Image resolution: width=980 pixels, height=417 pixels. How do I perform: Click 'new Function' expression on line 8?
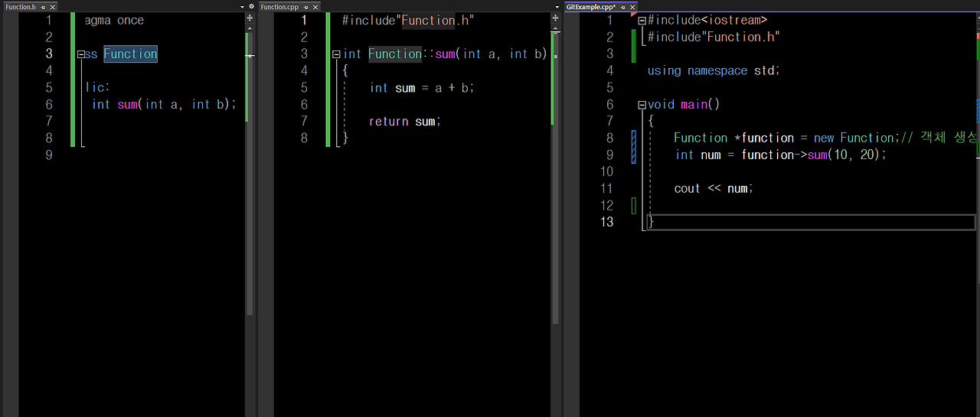click(854, 138)
